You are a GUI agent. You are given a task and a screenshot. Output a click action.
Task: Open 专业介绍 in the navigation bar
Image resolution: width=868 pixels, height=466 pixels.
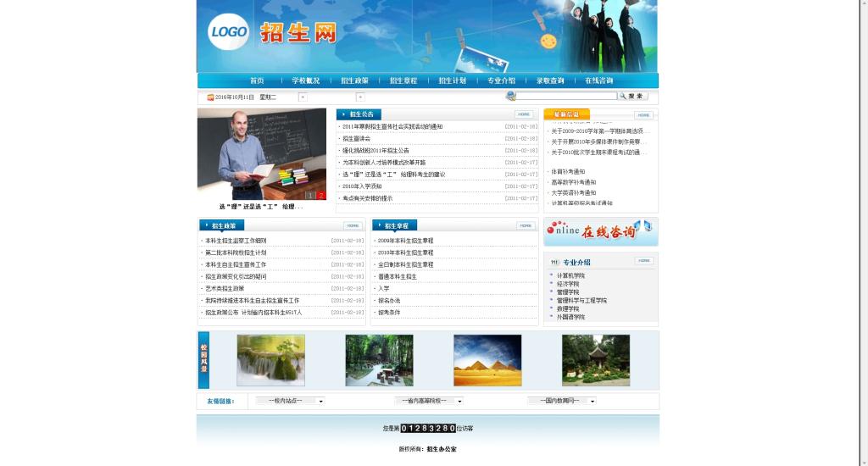pos(501,80)
